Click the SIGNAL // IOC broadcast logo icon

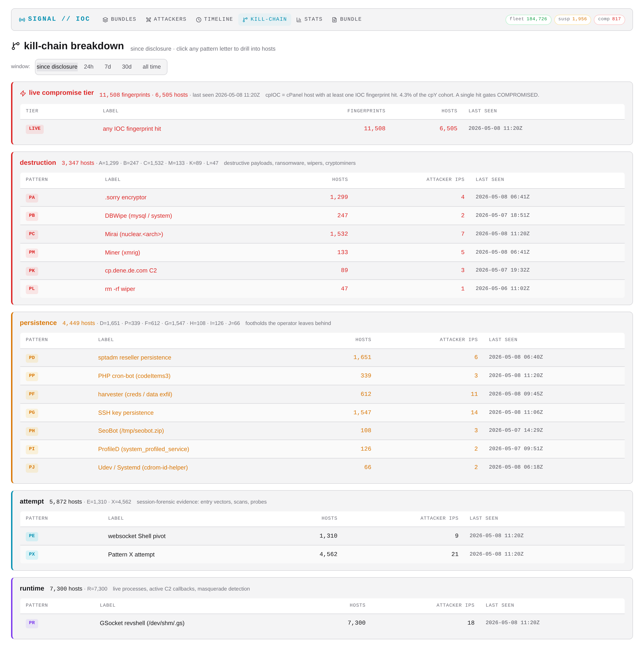(x=22, y=20)
